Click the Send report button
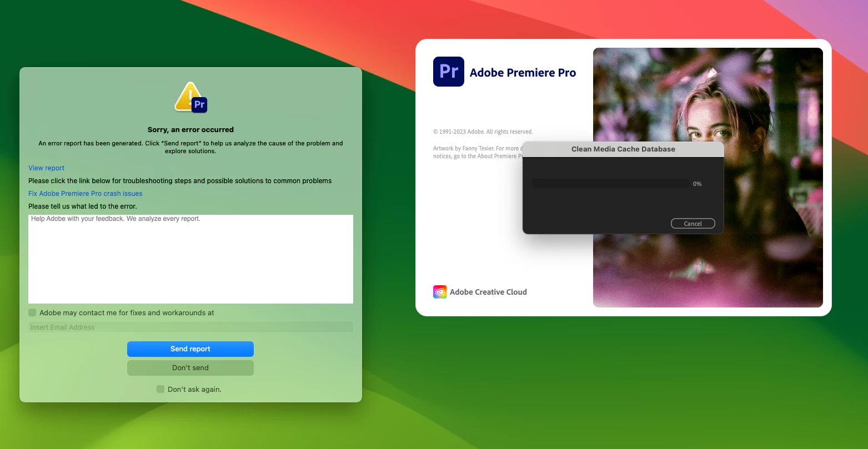The image size is (868, 449). click(x=190, y=349)
